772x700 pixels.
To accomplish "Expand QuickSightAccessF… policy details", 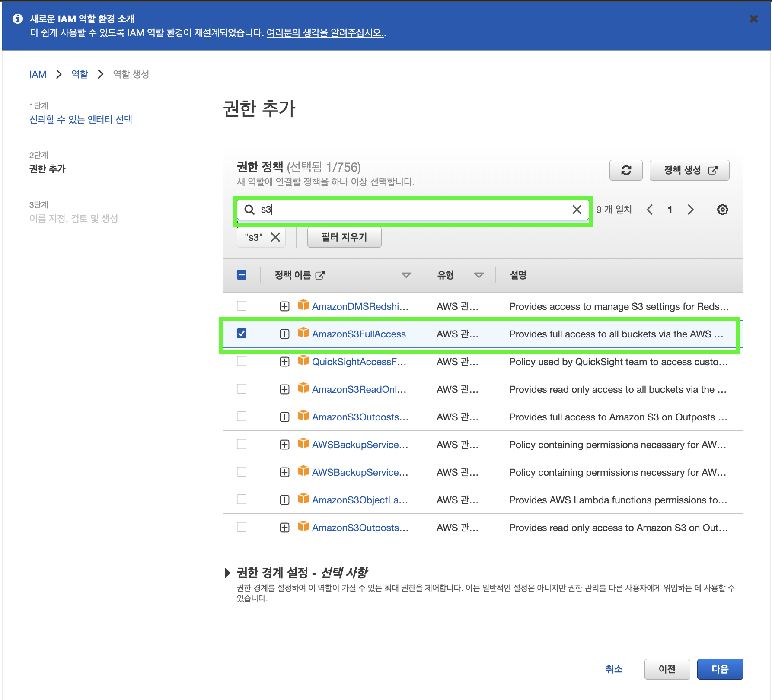I will (x=284, y=362).
